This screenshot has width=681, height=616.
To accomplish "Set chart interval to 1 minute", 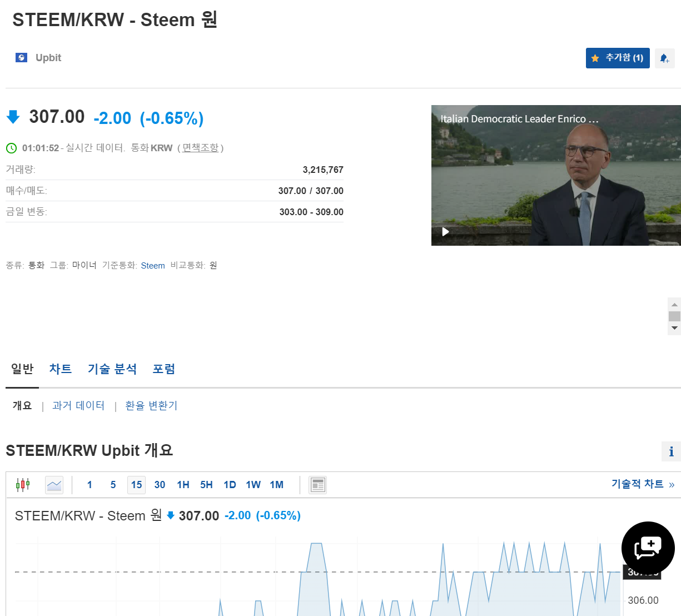I will [90, 485].
